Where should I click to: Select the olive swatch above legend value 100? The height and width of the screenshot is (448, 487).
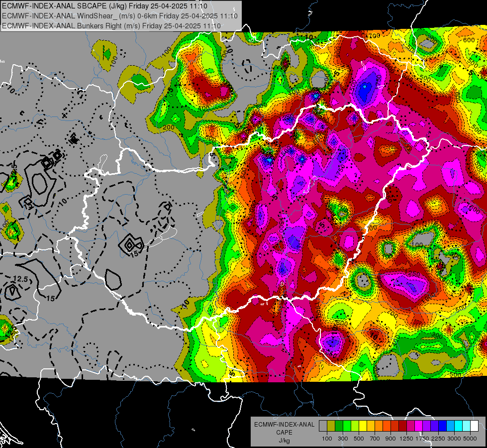click(x=331, y=426)
